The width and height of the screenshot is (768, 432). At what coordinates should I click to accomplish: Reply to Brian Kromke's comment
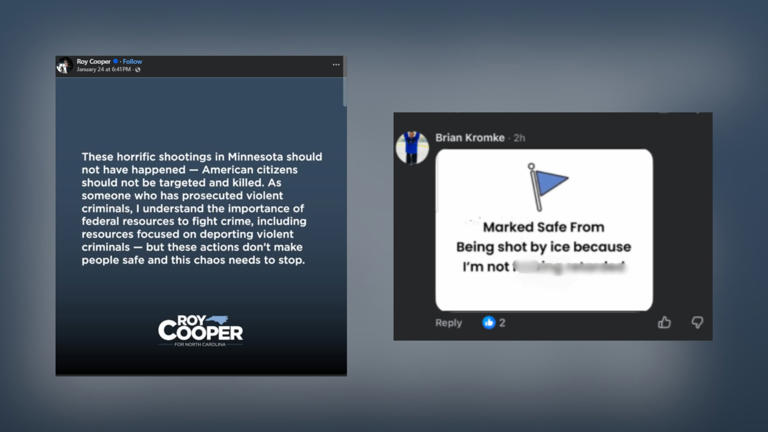pyautogui.click(x=449, y=323)
